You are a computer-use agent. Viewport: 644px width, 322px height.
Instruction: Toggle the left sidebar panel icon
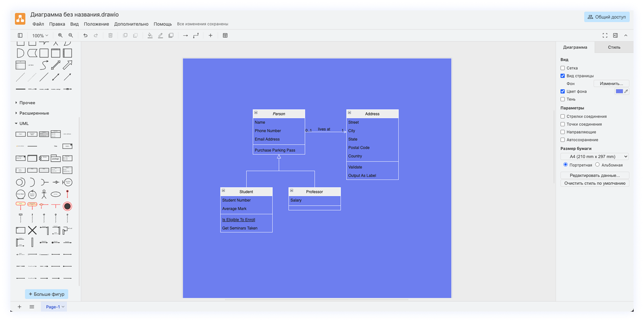click(20, 35)
